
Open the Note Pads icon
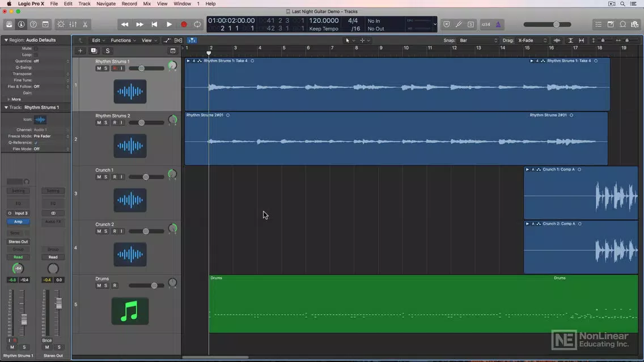coord(611,24)
